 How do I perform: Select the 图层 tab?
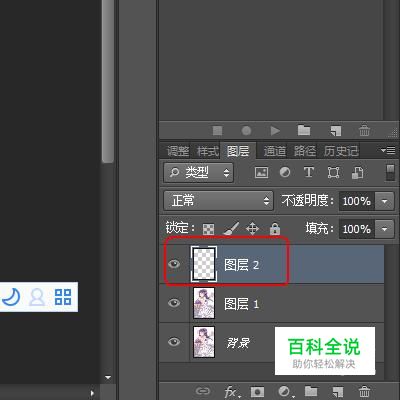click(x=238, y=151)
